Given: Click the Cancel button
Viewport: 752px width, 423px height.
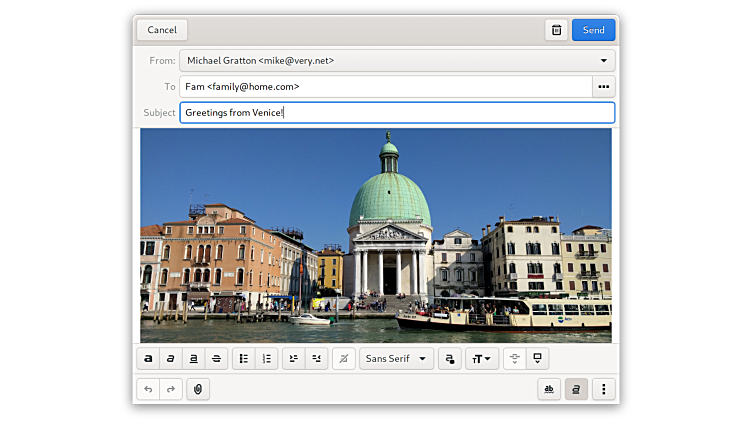Looking at the screenshot, I should point(162,30).
